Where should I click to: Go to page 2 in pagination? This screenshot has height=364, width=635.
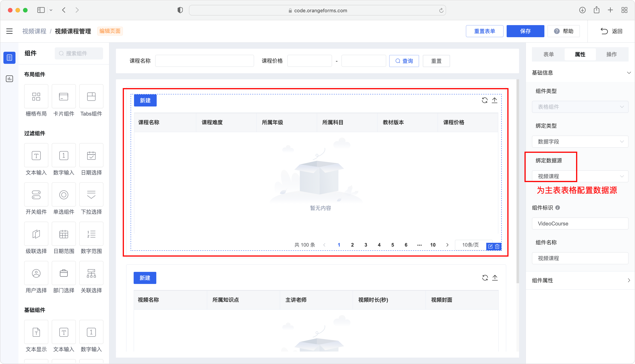pyautogui.click(x=352, y=245)
